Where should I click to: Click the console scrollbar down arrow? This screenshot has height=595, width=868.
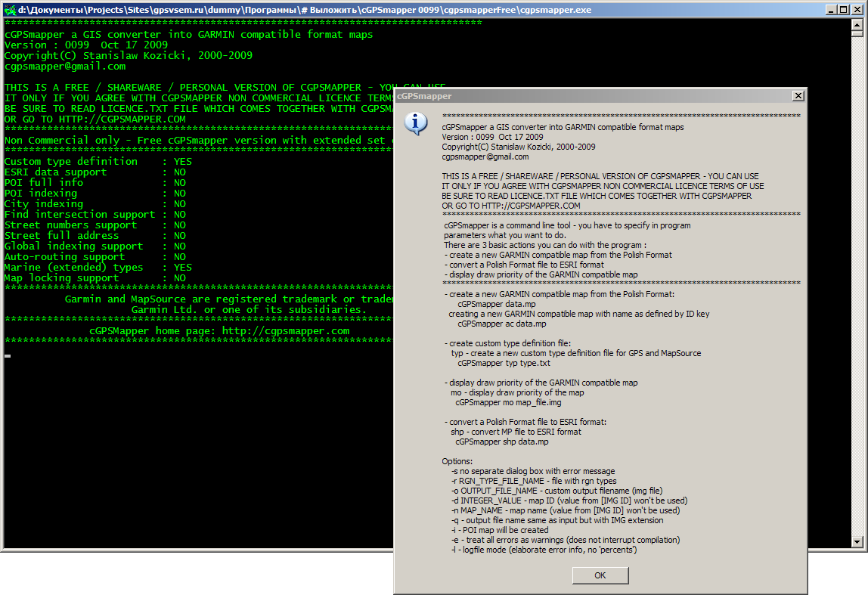(x=857, y=542)
